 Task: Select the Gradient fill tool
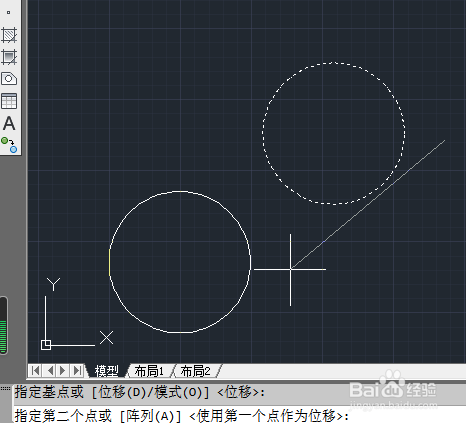(9, 57)
